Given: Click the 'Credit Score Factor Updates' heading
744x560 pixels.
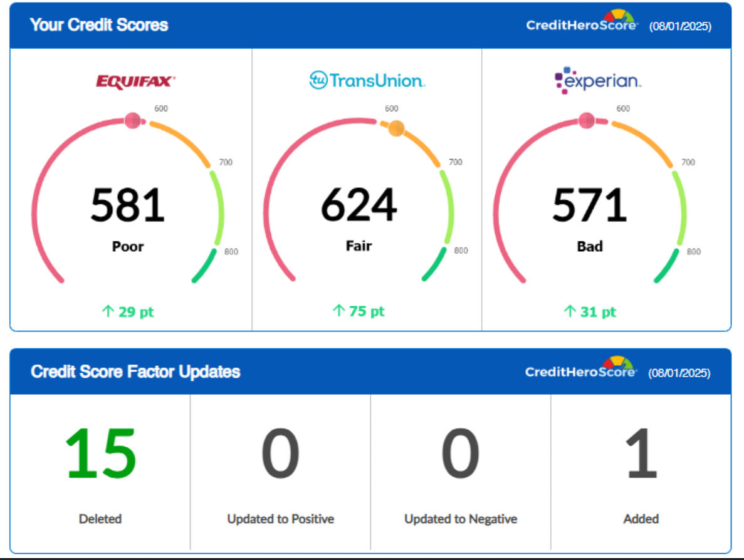Looking at the screenshot, I should [x=135, y=371].
